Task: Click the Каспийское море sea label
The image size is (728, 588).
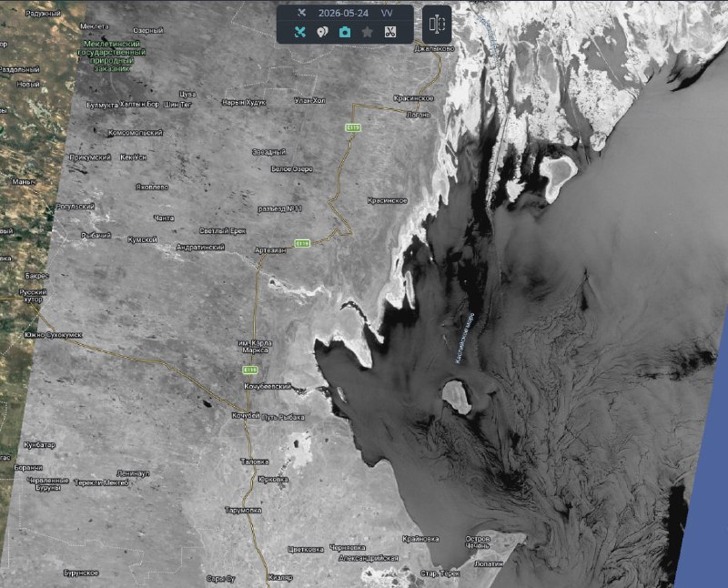Action: point(465,338)
